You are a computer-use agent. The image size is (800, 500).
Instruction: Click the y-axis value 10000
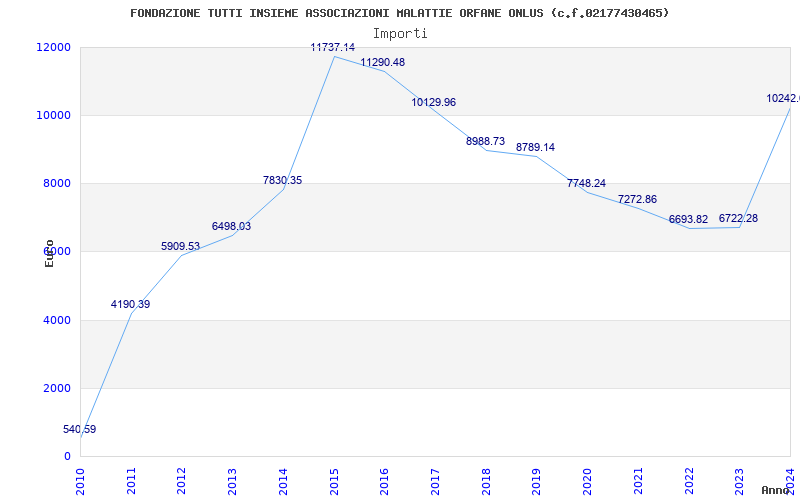pyautogui.click(x=54, y=115)
